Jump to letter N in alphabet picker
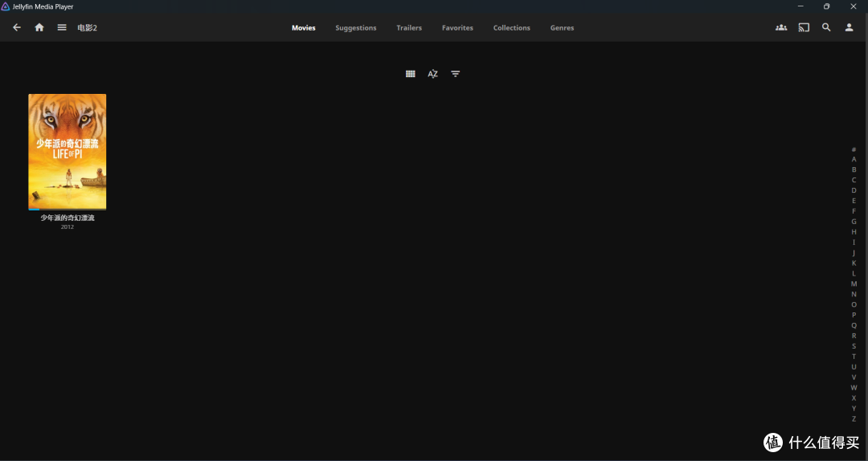This screenshot has width=868, height=461. pyautogui.click(x=854, y=295)
